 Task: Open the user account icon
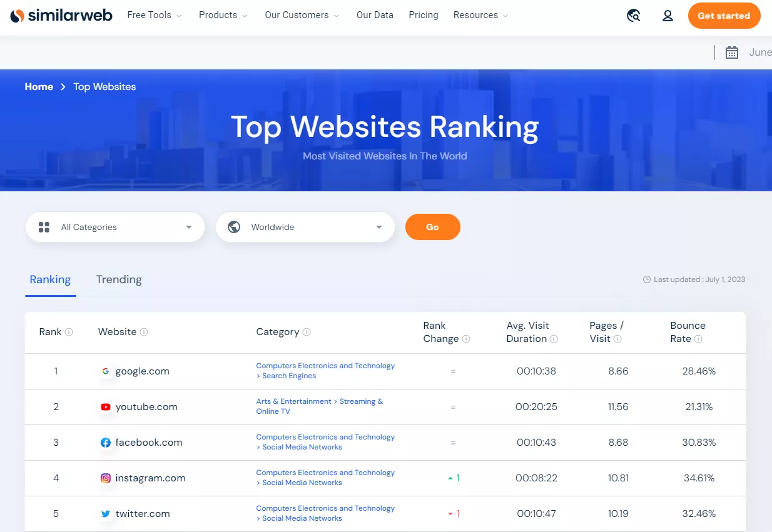(x=668, y=16)
